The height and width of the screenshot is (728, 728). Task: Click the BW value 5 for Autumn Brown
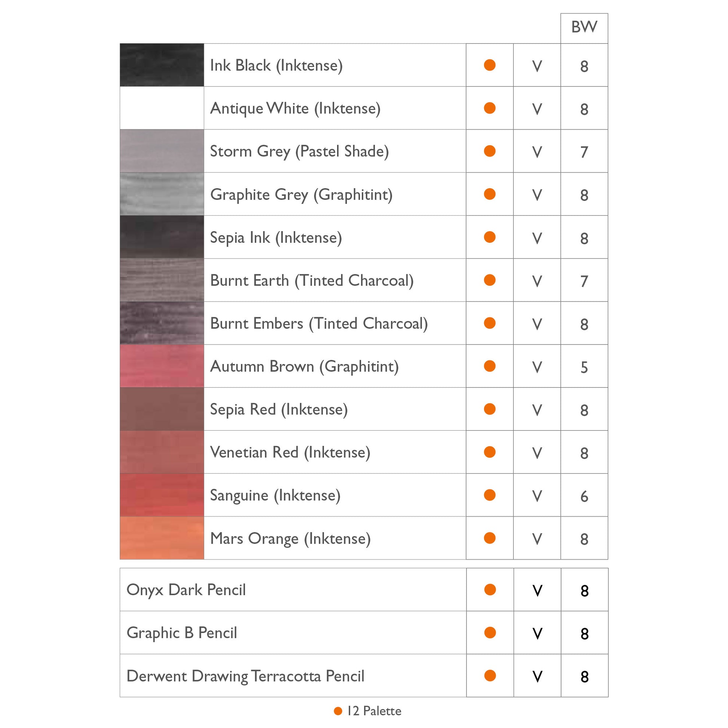(x=584, y=367)
